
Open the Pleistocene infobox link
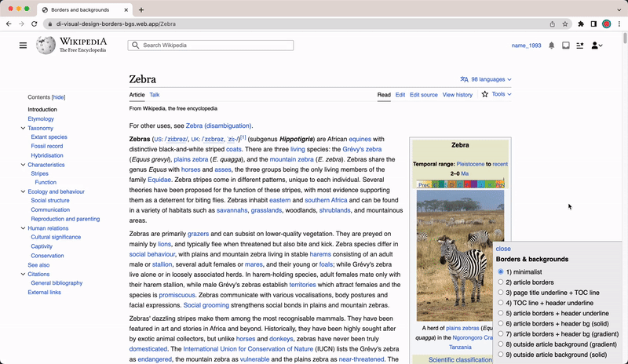(x=470, y=164)
